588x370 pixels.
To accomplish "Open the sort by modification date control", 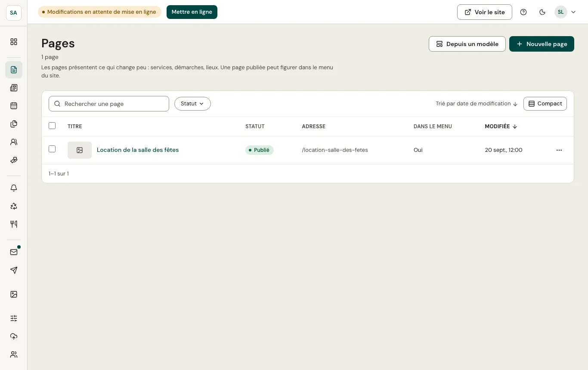I will pyautogui.click(x=477, y=104).
